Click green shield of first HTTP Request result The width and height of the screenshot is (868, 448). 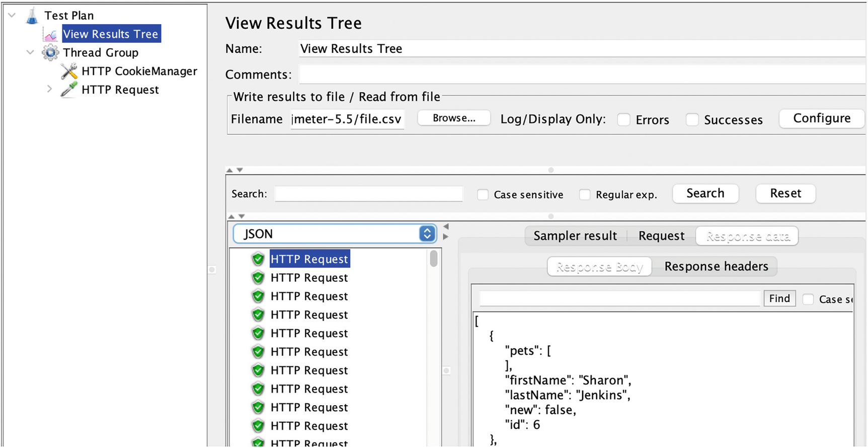pos(258,259)
